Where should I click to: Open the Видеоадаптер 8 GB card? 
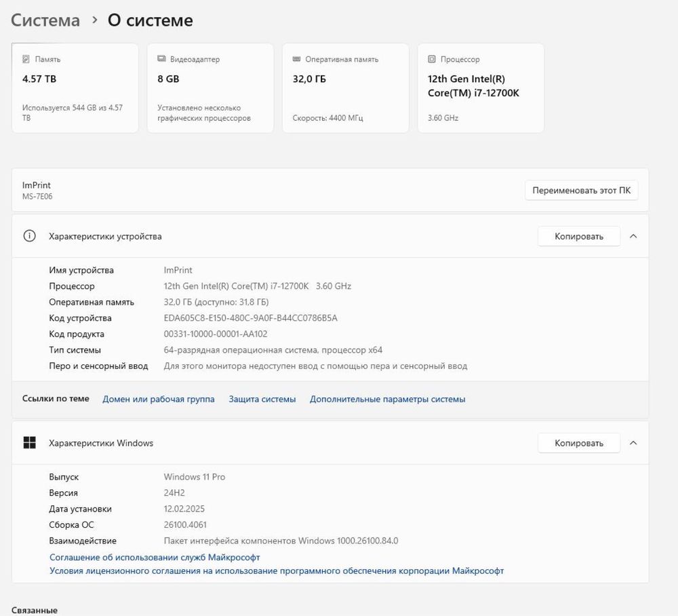click(210, 88)
